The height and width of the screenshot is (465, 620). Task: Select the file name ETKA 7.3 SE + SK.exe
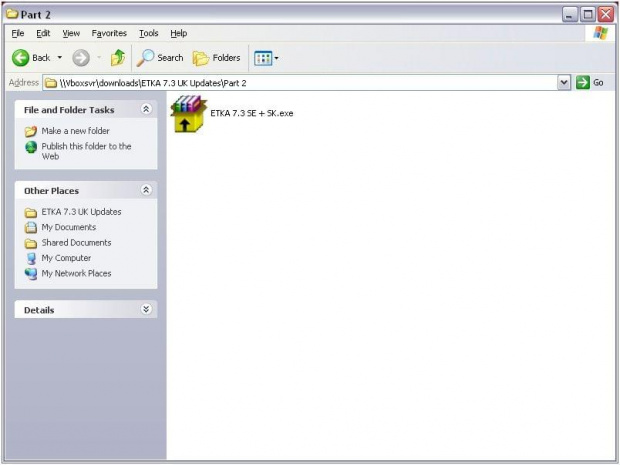252,113
